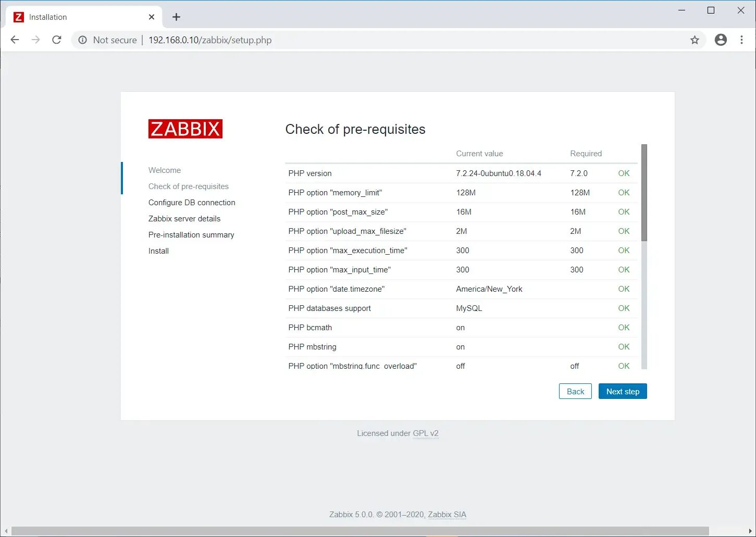Click 'PHP option "upload_max_filesize"' row label

347,231
